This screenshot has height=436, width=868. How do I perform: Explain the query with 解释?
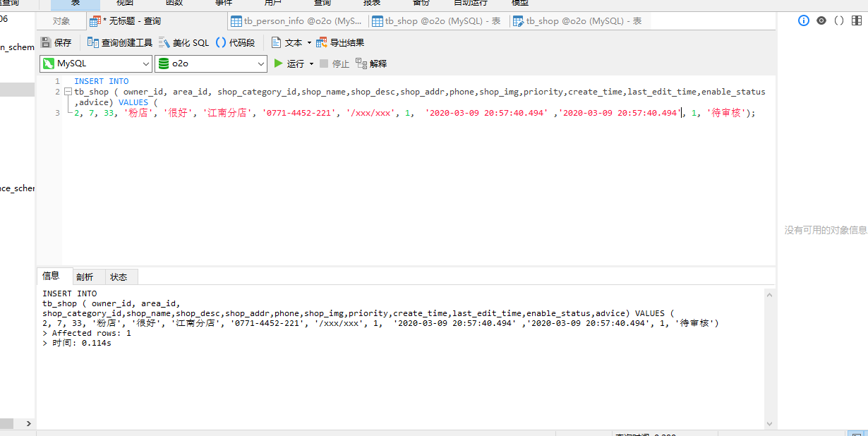371,63
